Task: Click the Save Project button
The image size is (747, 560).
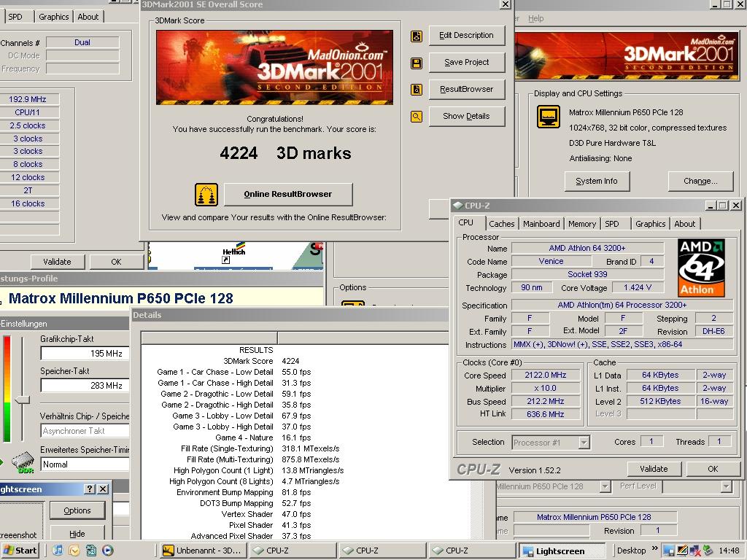Action: click(x=466, y=62)
